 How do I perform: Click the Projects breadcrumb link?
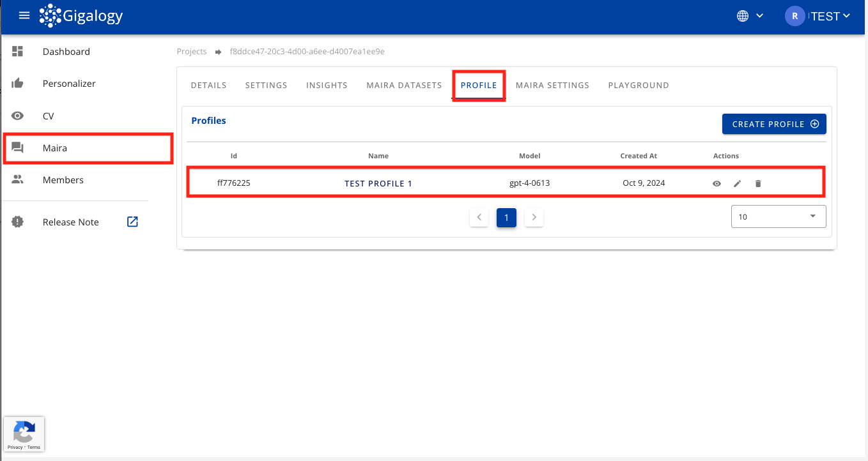192,52
